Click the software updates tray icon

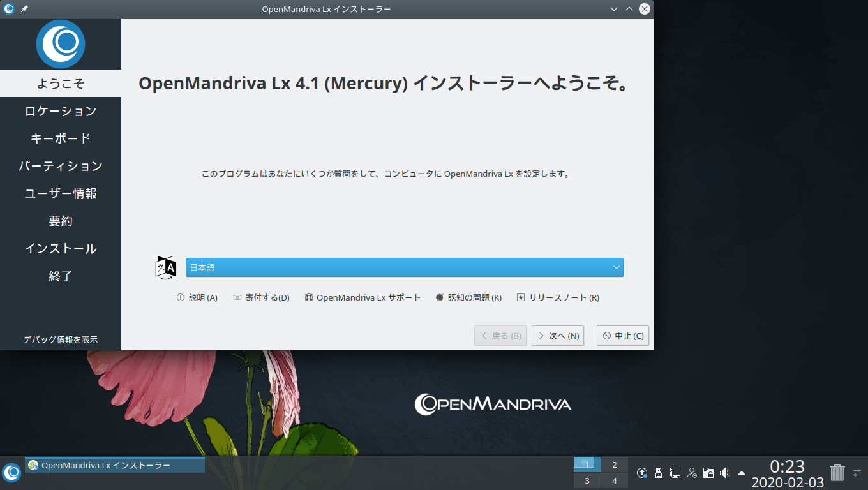[643, 473]
